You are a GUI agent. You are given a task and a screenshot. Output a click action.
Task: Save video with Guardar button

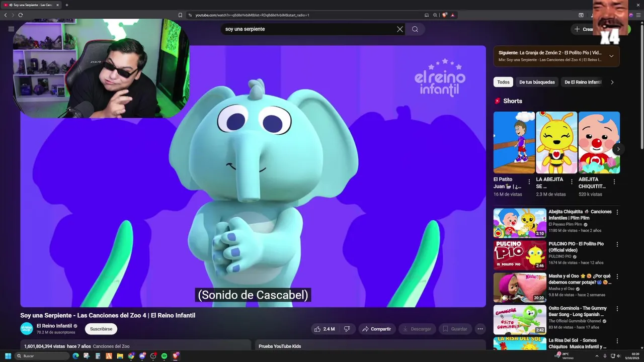pos(455,329)
